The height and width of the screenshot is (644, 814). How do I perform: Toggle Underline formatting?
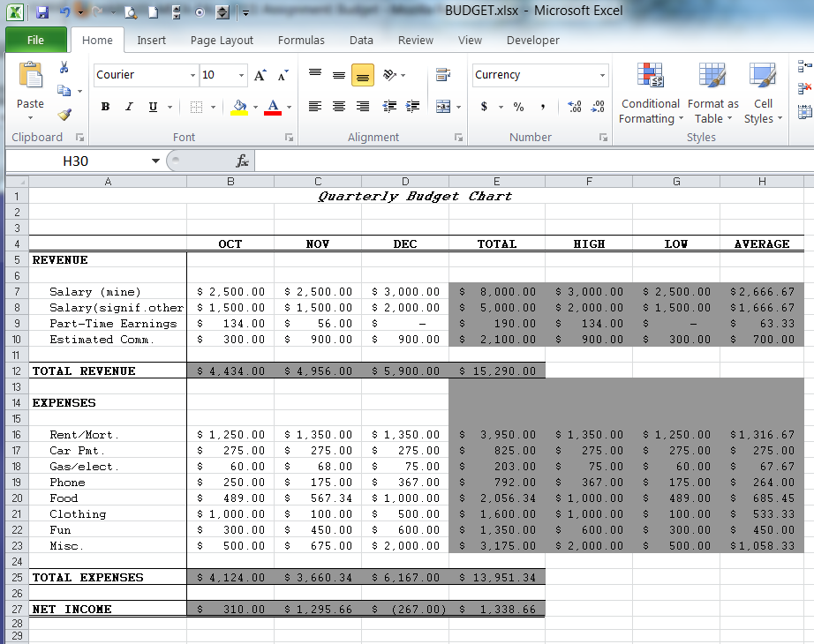pyautogui.click(x=153, y=107)
